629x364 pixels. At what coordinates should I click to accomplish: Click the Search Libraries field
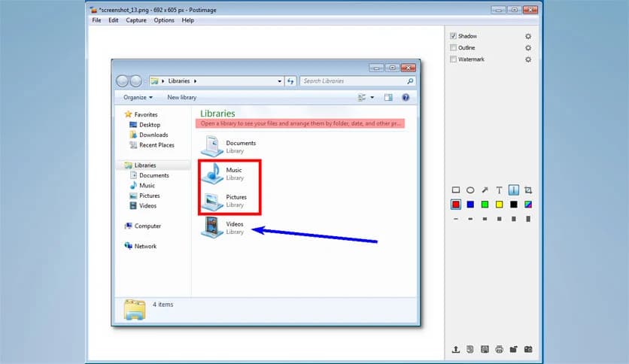pos(357,81)
